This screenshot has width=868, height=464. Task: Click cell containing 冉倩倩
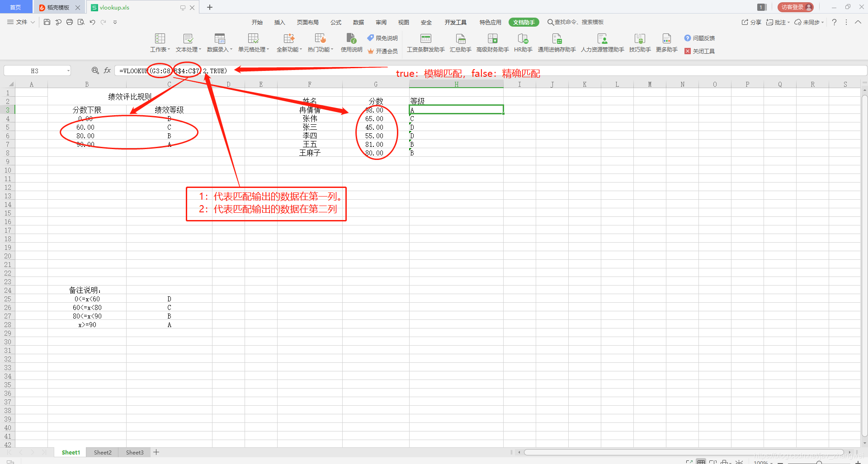pyautogui.click(x=310, y=110)
